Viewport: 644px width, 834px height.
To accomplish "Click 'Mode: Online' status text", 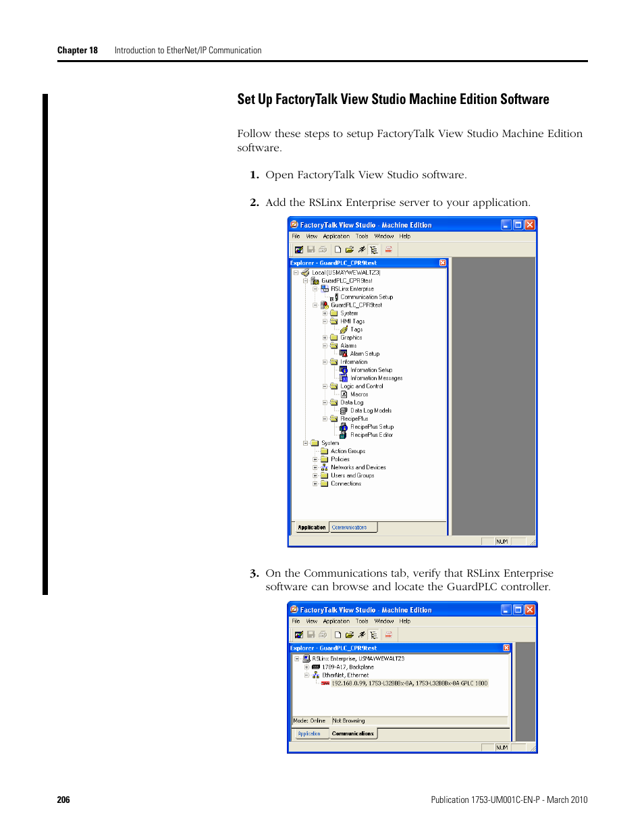I will click(309, 721).
